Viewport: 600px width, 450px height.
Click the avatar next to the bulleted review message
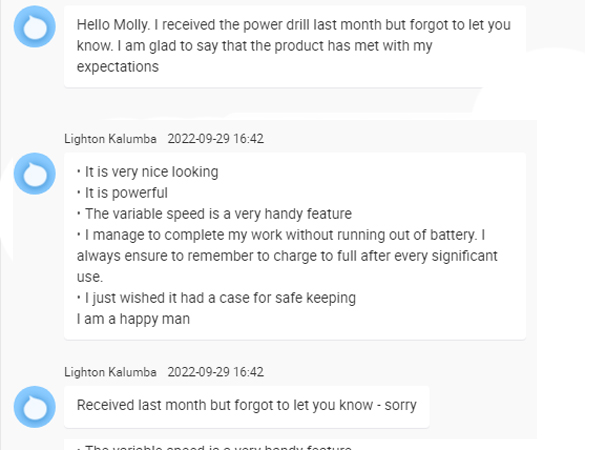click(x=35, y=175)
